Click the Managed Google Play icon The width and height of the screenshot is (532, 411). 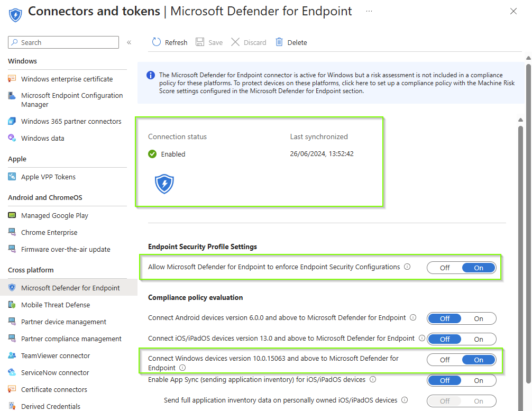point(12,215)
